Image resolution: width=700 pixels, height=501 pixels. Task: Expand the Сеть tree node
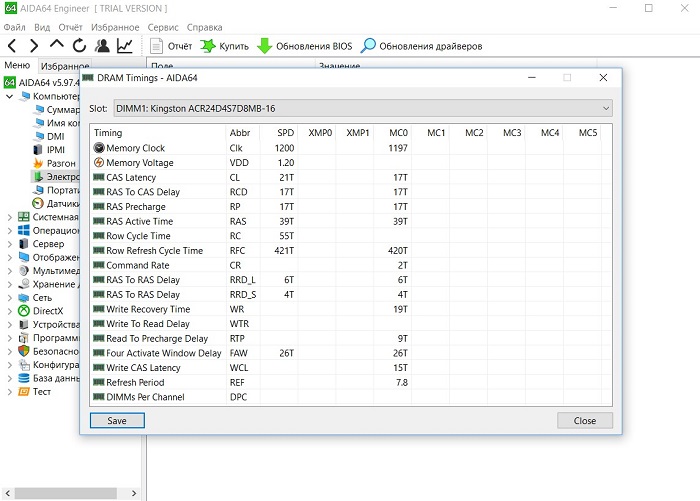[9, 298]
